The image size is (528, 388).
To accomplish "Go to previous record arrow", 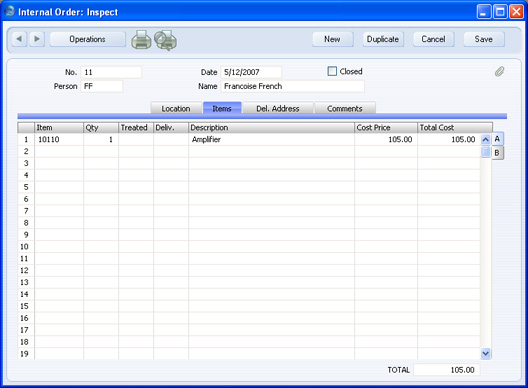I will 19,39.
